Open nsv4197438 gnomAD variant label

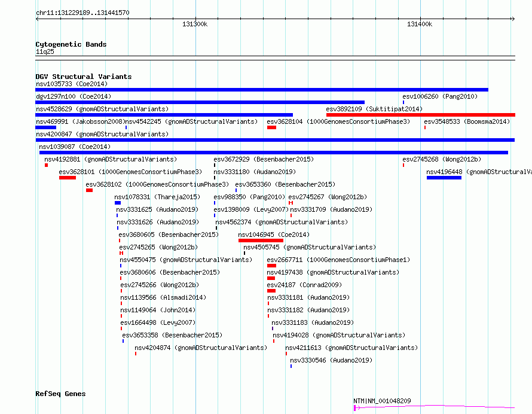333,272
